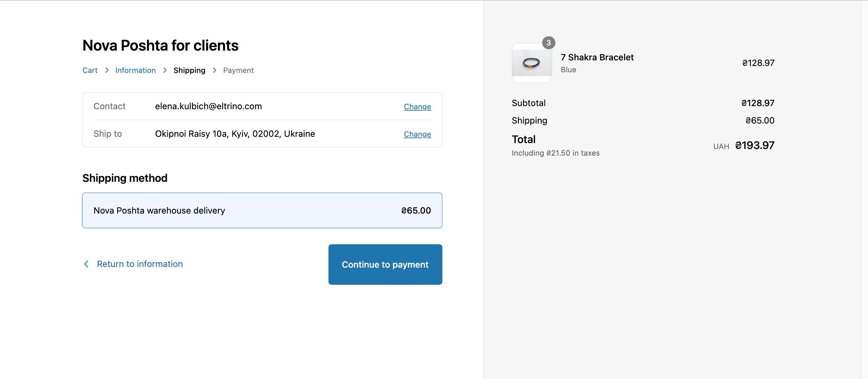Click the 7 Shakra Bracelet product name
This screenshot has width=868, height=379.
point(597,57)
